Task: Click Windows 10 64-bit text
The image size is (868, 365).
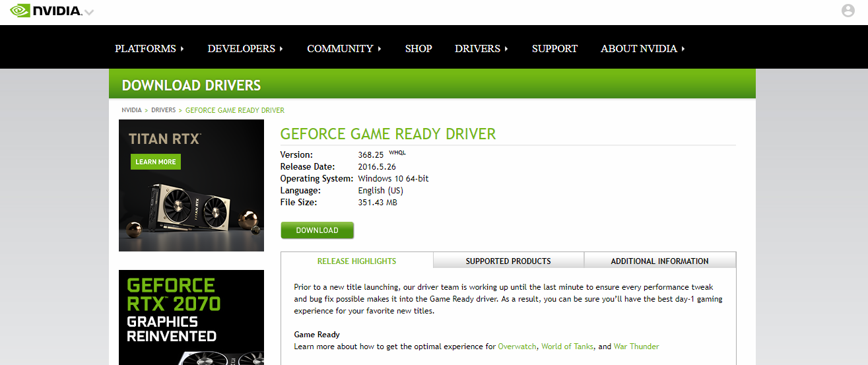Action: (x=393, y=179)
